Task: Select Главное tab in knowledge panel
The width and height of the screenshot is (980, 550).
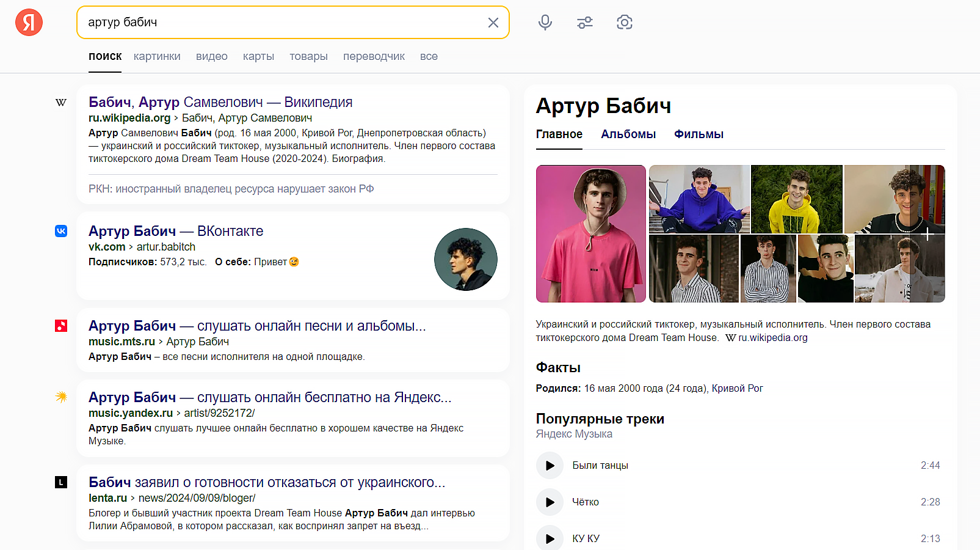Action: point(559,134)
